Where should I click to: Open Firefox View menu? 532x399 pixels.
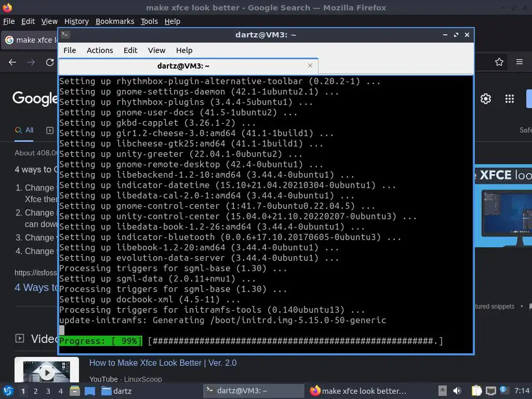pyautogui.click(x=49, y=21)
